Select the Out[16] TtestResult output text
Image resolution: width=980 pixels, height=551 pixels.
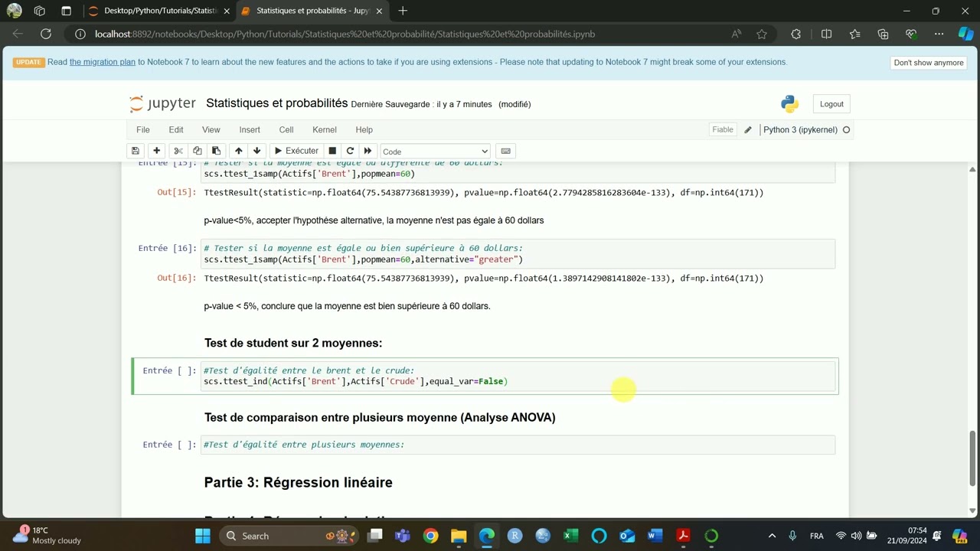pos(484,279)
